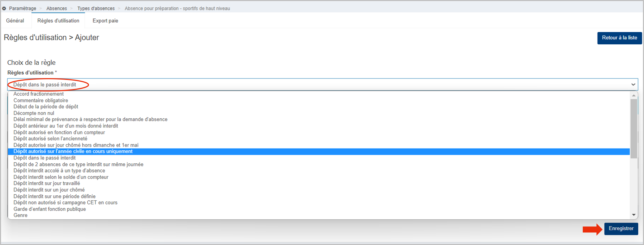Choose the Genre option

click(319, 215)
